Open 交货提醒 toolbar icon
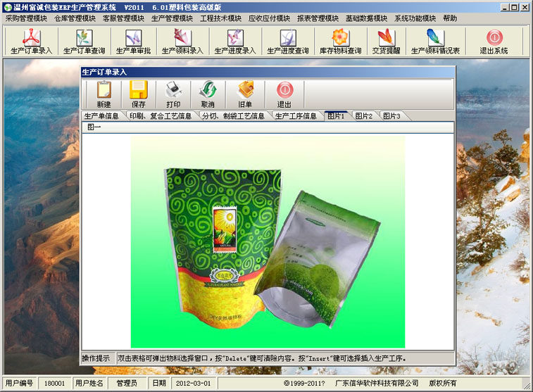The width and height of the screenshot is (533, 392). pyautogui.click(x=386, y=42)
